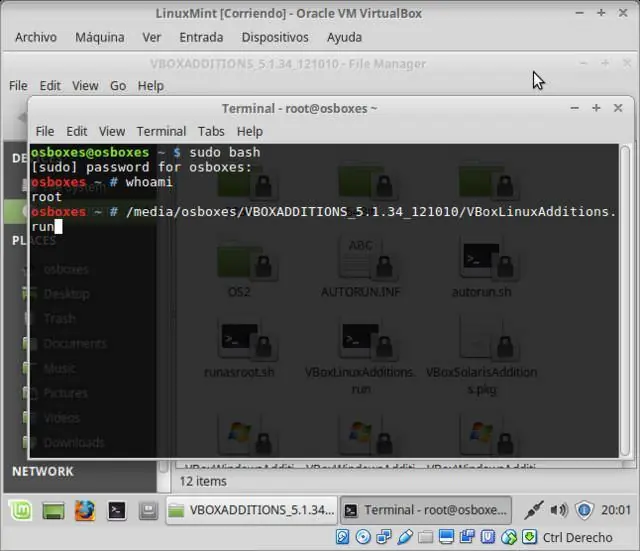Screen dimensions: 640x551
Task: Open the Ayuda menu in VirtualBox
Action: [x=344, y=37]
